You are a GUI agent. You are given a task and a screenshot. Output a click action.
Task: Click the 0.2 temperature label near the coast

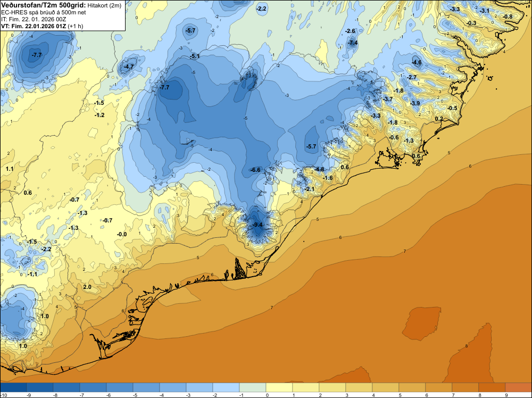439,119
